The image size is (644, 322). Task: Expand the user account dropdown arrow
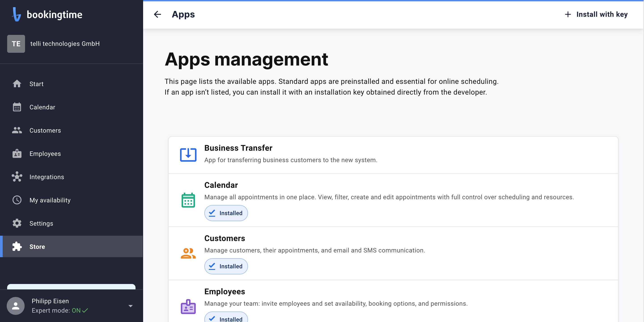pyautogui.click(x=130, y=306)
